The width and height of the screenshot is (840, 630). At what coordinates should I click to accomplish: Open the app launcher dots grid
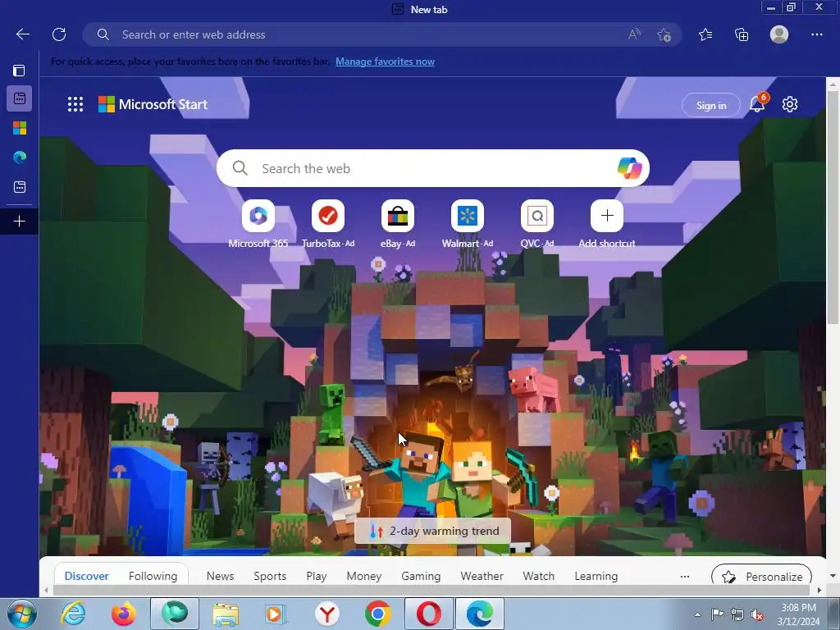click(x=75, y=104)
